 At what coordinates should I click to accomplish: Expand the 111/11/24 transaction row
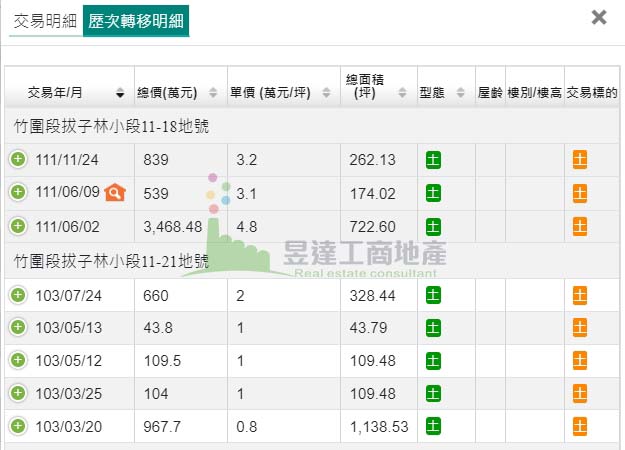click(18, 159)
